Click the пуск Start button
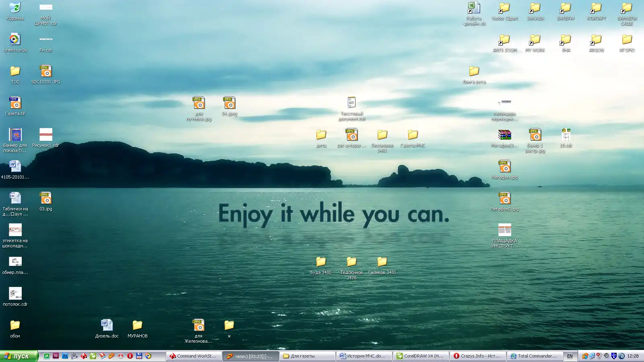Image resolution: width=644 pixels, height=362 pixels. point(19,356)
